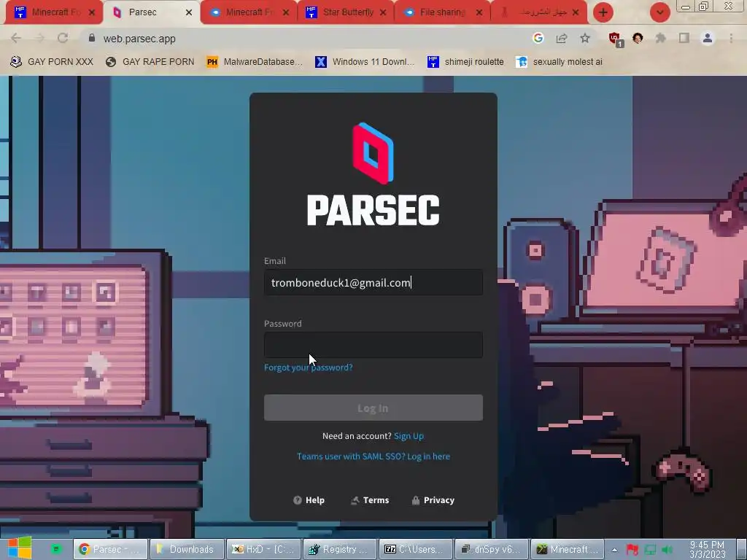The height and width of the screenshot is (560, 747).
Task: Open the shimeji roulette bookmark
Action: [x=465, y=61]
